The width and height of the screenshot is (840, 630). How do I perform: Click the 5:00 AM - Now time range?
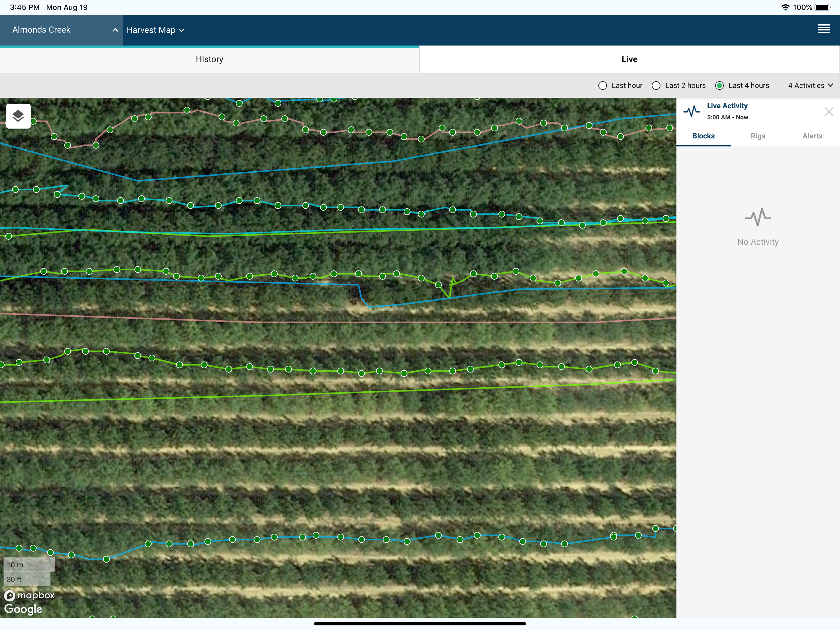click(x=727, y=118)
